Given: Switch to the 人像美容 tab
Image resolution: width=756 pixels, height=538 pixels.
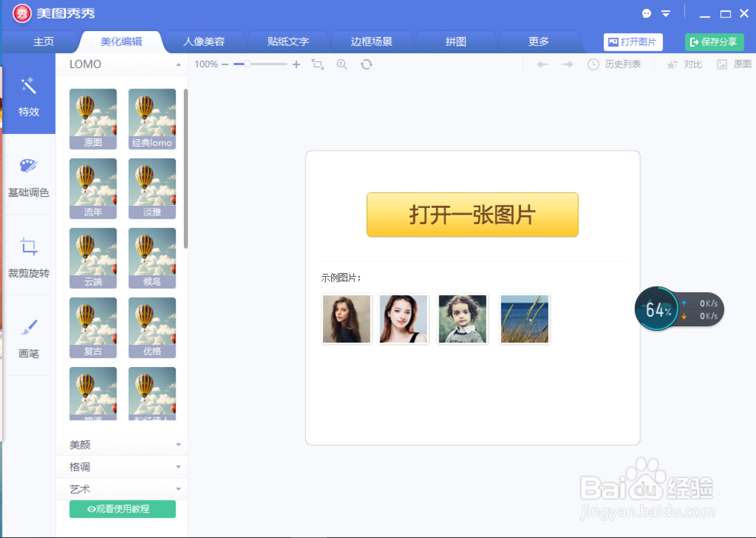Looking at the screenshot, I should [x=204, y=42].
